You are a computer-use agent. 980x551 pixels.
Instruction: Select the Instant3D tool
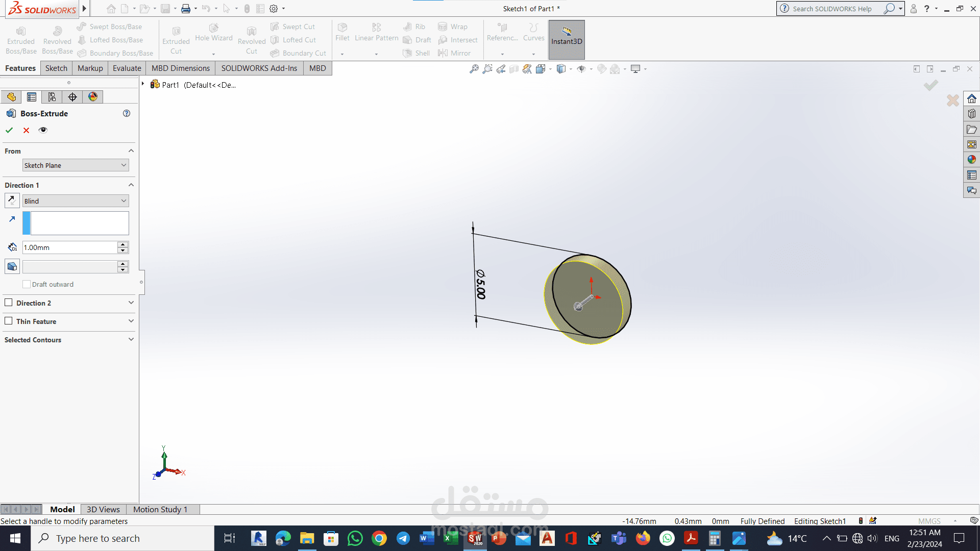(x=567, y=40)
